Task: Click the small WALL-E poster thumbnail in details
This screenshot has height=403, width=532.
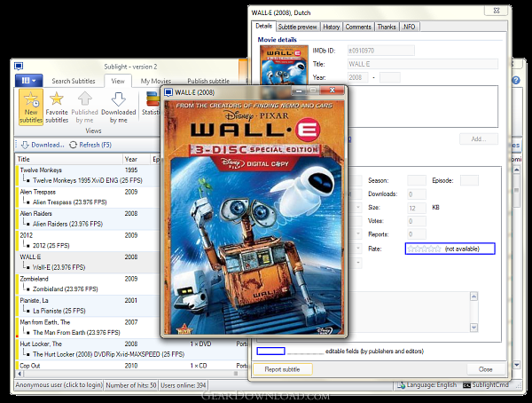Action: click(284, 65)
